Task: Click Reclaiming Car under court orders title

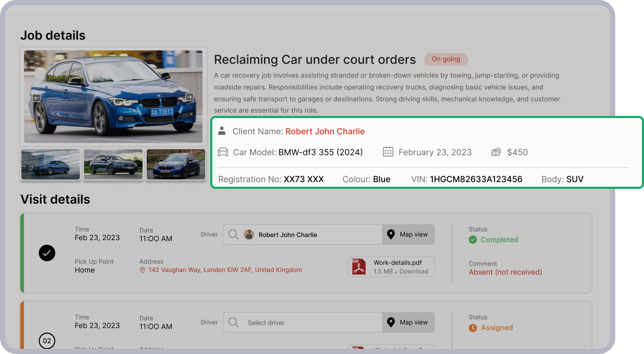Action: click(x=315, y=60)
